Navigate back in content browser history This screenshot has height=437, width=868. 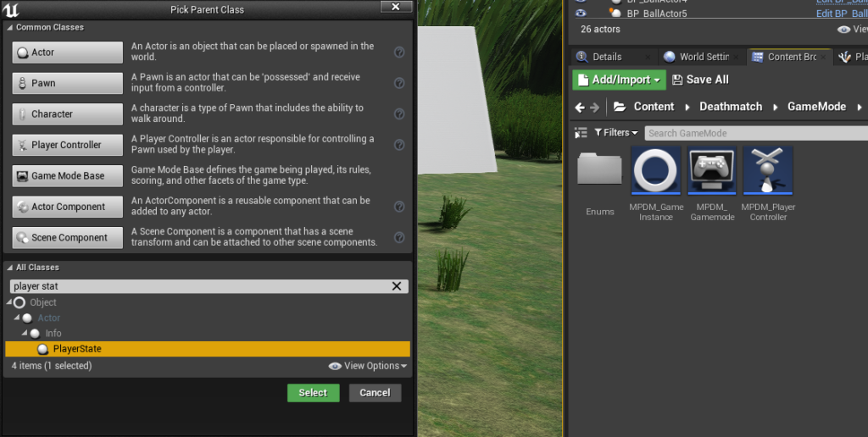(580, 108)
